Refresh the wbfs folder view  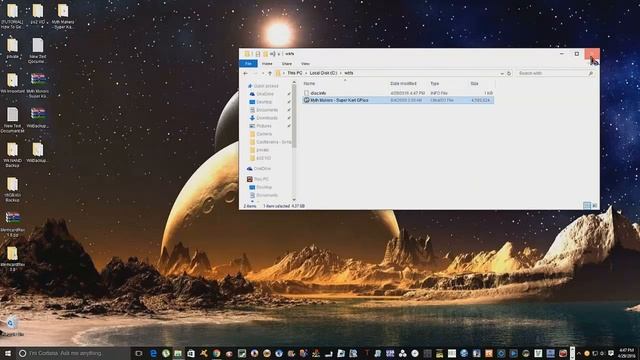pos(509,73)
